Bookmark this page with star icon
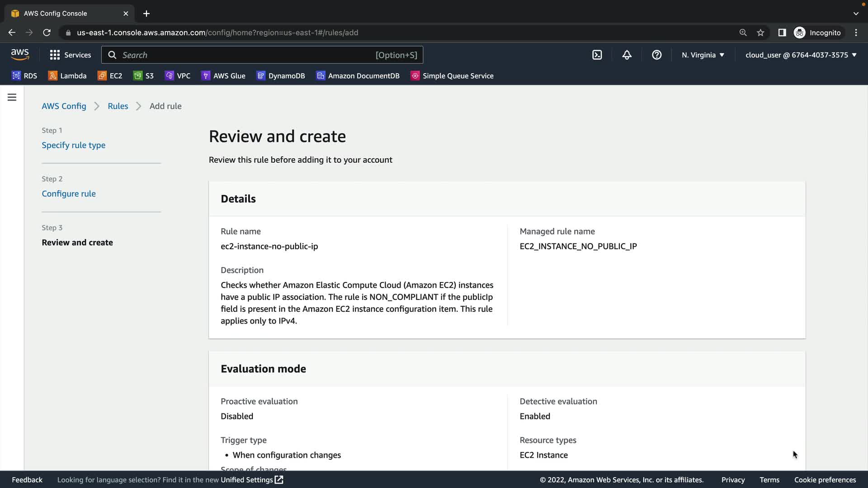 [x=760, y=33]
